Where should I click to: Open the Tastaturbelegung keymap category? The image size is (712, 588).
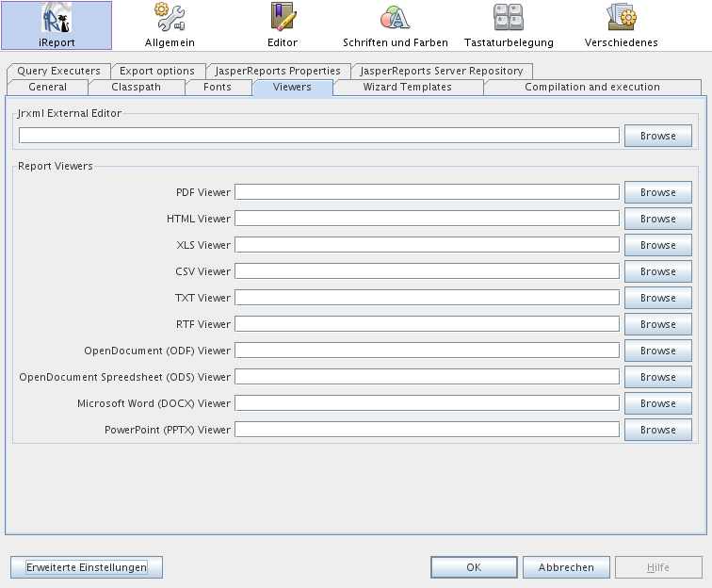click(x=509, y=25)
